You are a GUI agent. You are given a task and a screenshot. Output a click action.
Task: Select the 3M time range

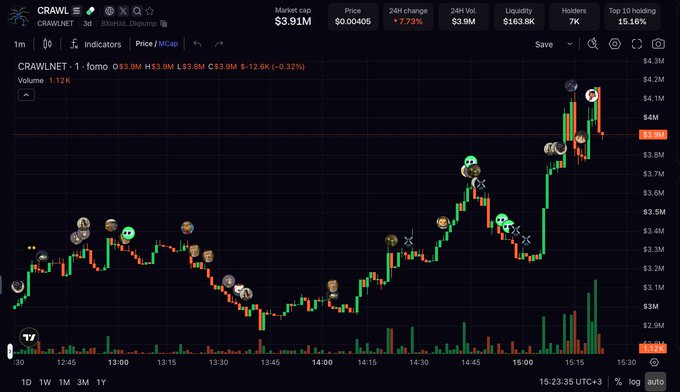point(83,382)
